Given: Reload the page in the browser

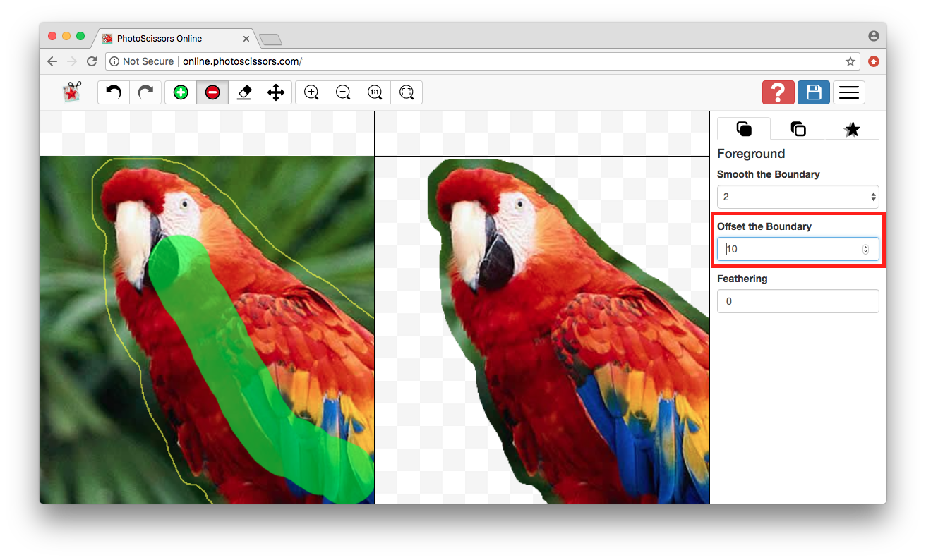Looking at the screenshot, I should [92, 61].
